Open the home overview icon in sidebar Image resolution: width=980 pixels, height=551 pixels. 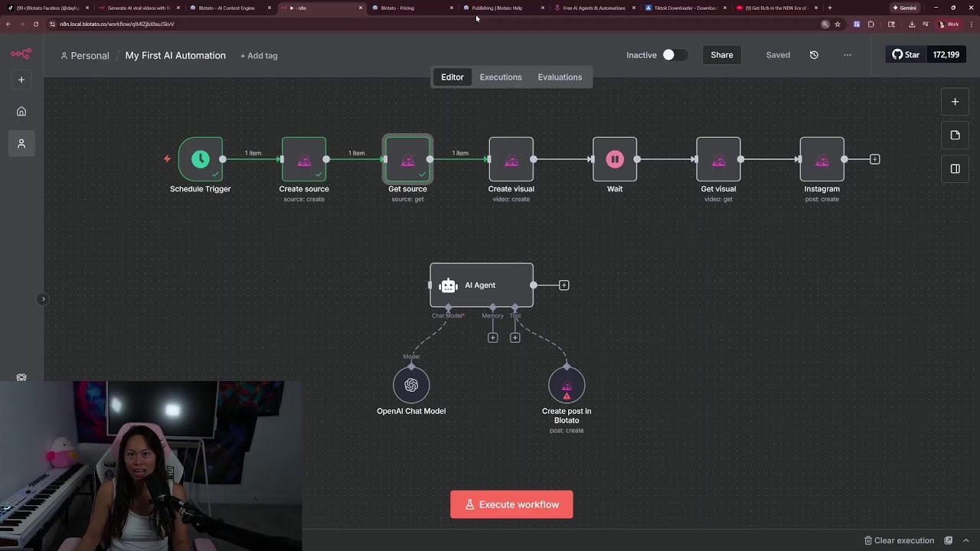click(21, 112)
